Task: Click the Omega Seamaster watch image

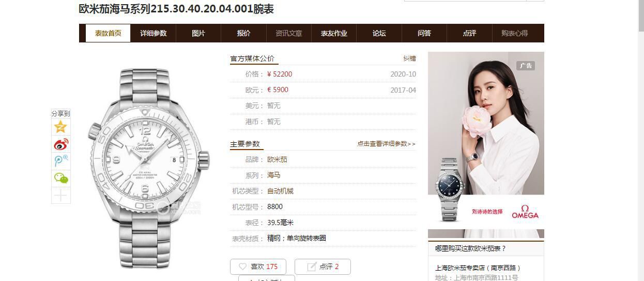Action: (x=148, y=166)
